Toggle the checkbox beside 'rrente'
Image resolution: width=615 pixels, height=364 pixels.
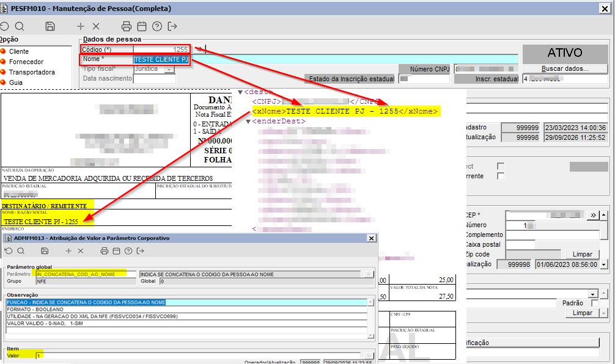pos(501,176)
